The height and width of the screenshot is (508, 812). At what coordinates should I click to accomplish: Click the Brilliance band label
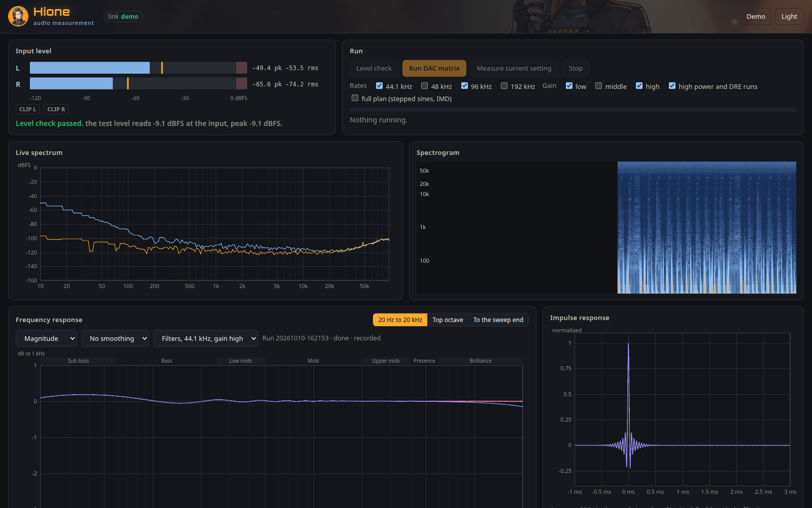click(x=481, y=361)
